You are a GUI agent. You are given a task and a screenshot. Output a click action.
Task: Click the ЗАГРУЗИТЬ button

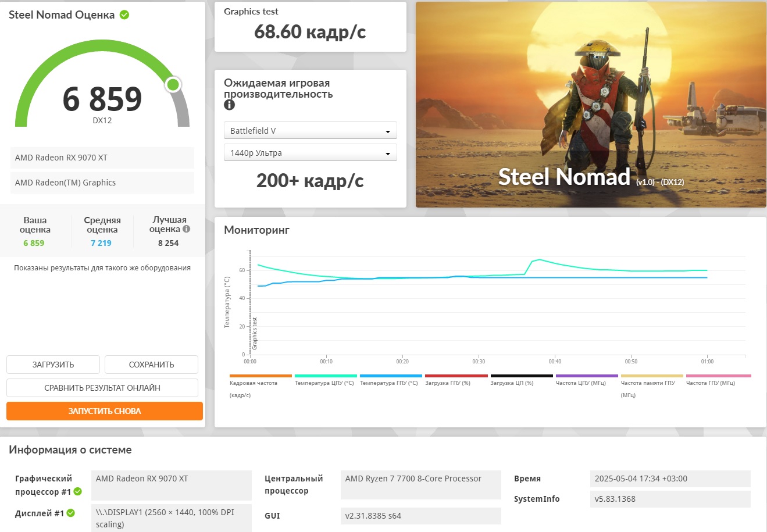[53, 365]
